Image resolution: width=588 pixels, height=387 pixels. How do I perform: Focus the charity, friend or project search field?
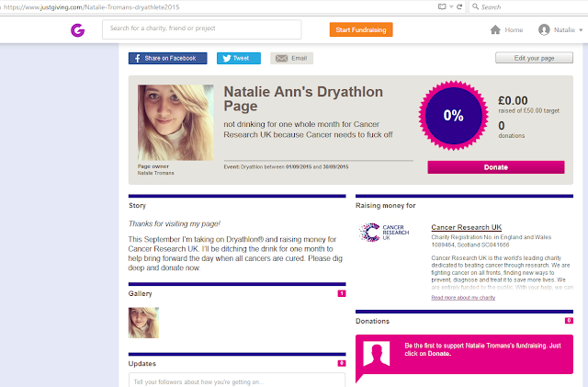click(202, 29)
